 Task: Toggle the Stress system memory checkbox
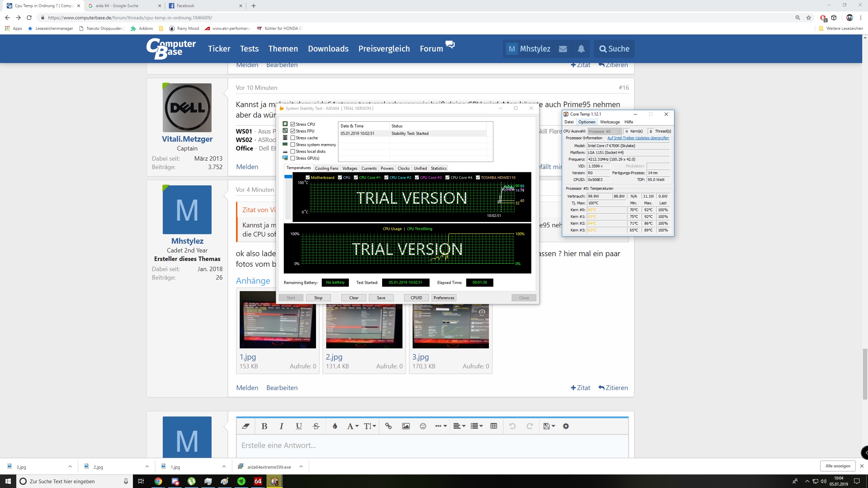[x=293, y=145]
